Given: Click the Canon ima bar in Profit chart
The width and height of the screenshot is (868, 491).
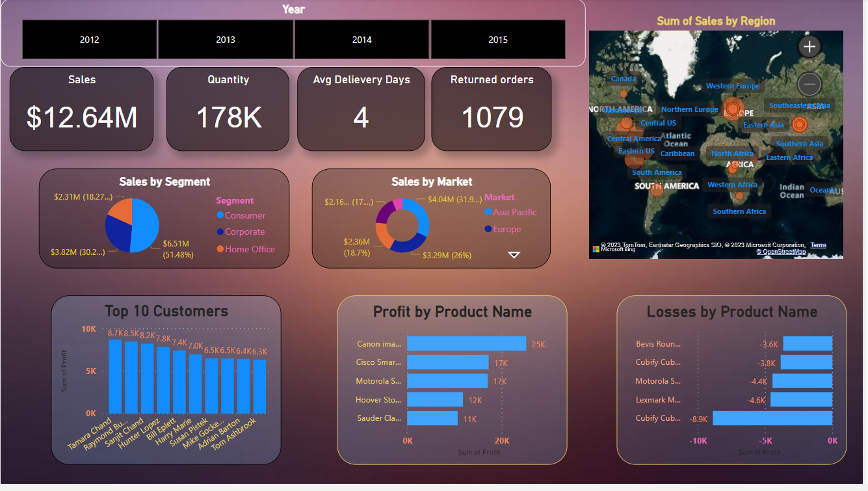Looking at the screenshot, I should (468, 343).
